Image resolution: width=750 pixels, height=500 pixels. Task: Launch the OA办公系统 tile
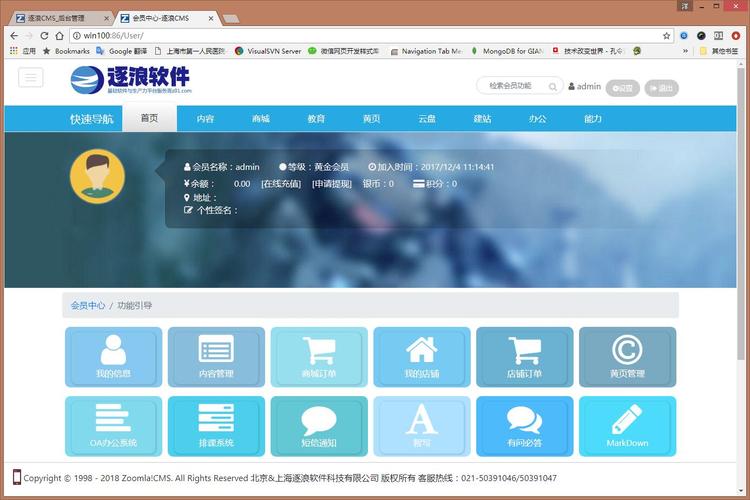[x=113, y=426]
